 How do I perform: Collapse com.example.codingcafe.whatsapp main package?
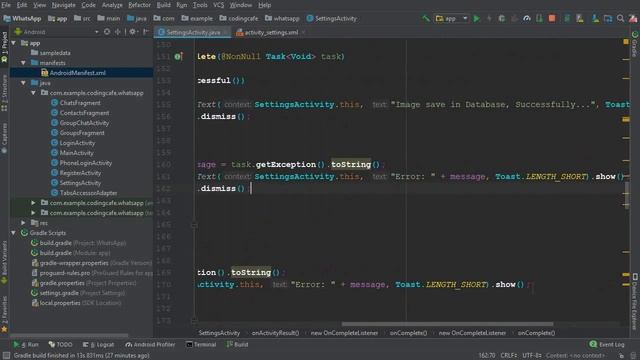click(33, 93)
